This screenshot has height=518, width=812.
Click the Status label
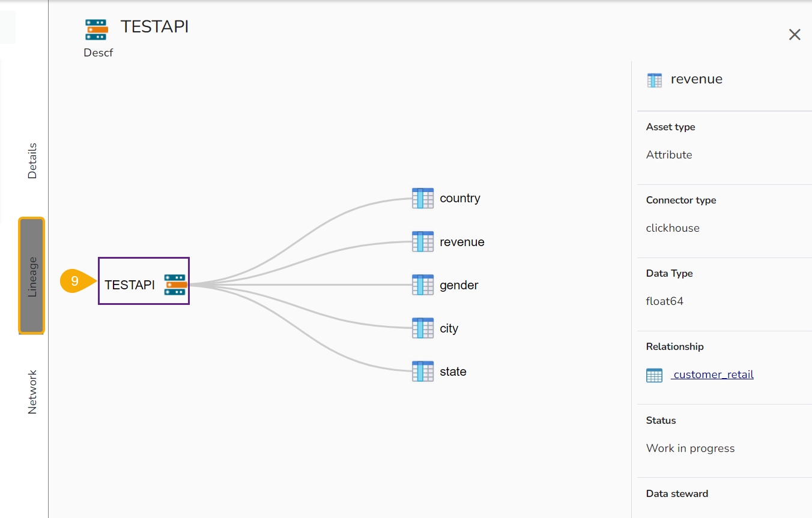[661, 421]
